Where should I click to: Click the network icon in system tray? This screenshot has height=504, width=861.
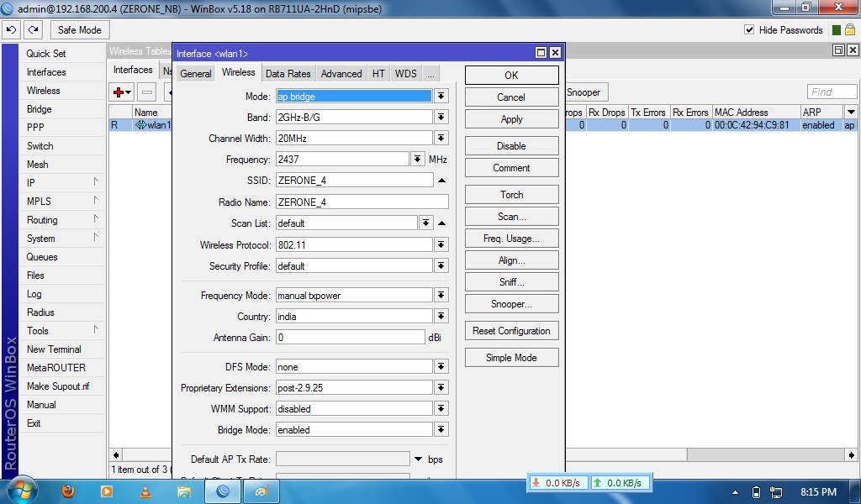click(776, 492)
